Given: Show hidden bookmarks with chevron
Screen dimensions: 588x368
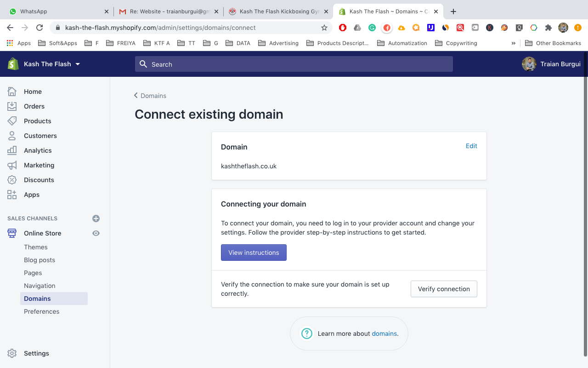Looking at the screenshot, I should coord(514,43).
